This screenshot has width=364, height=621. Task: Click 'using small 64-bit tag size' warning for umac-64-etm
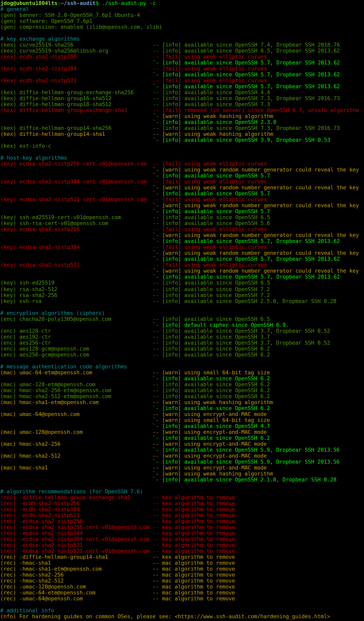point(227,373)
